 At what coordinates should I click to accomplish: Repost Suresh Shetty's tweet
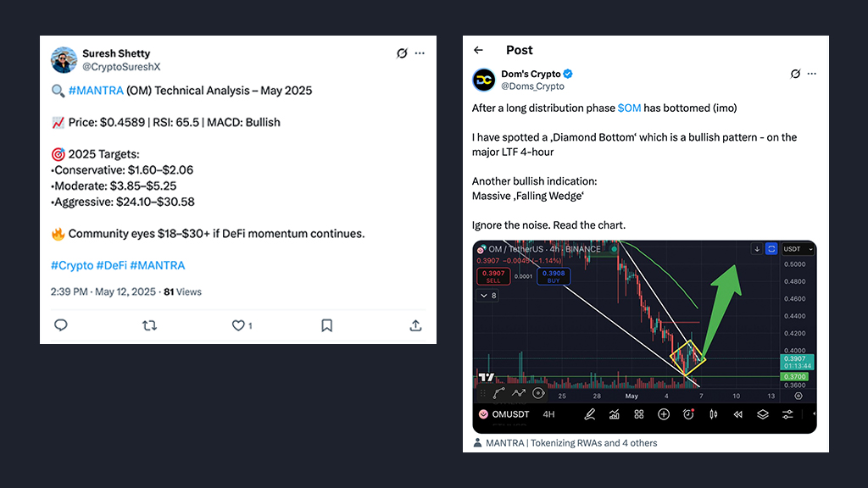pos(149,325)
